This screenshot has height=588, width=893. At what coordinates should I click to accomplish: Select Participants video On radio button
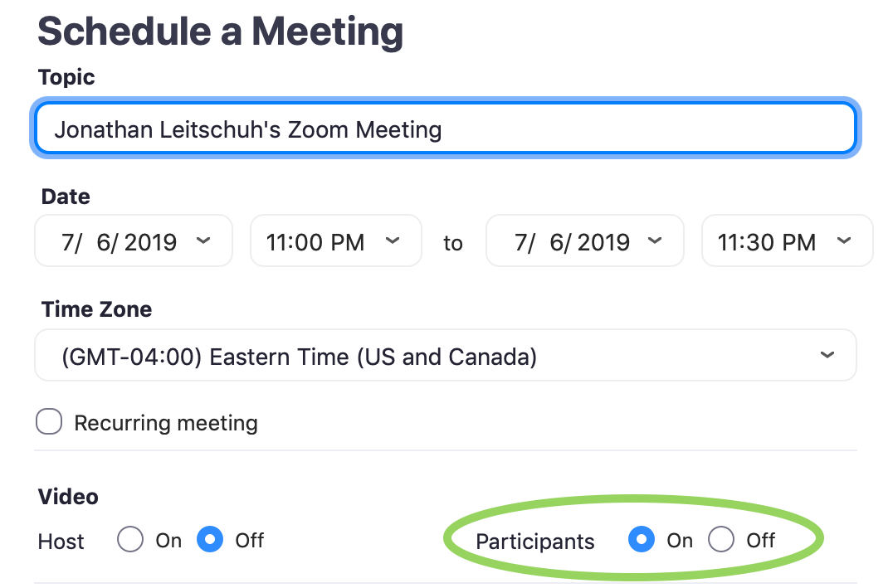click(x=642, y=539)
